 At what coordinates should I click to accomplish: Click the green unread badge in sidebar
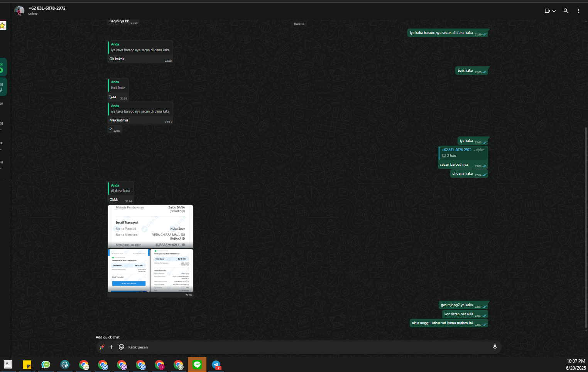click(2, 70)
